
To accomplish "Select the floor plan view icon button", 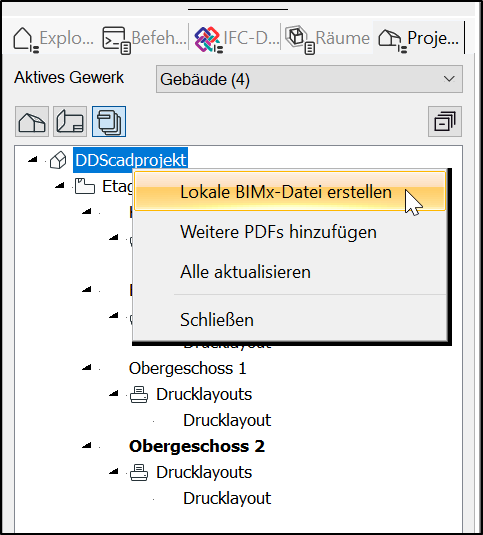I will pyautogui.click(x=70, y=121).
